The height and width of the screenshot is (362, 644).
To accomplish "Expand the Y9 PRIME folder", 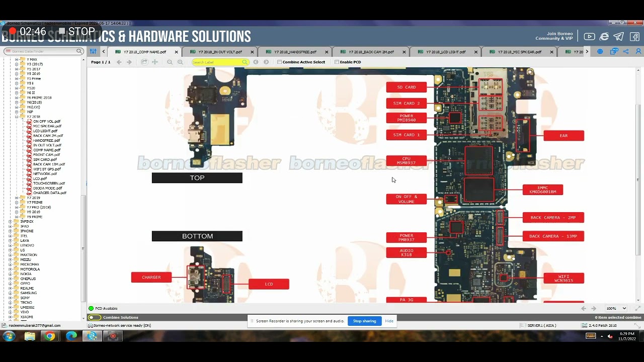I will 17,217.
